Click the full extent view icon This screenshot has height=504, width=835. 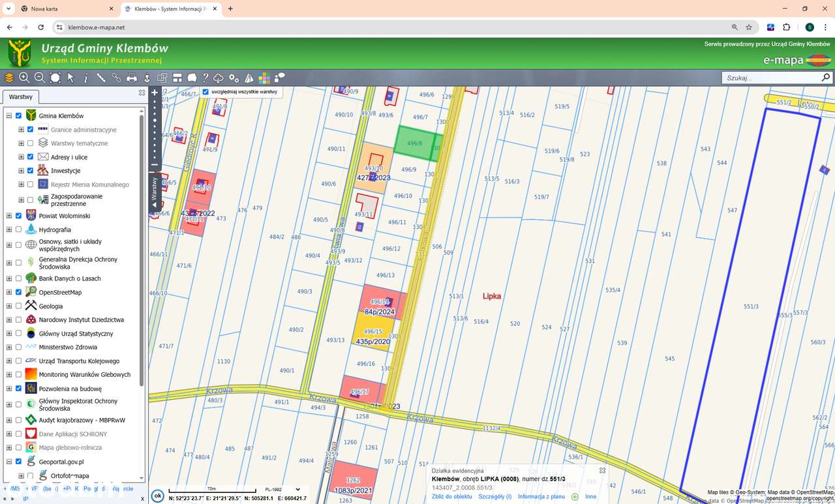tap(55, 78)
